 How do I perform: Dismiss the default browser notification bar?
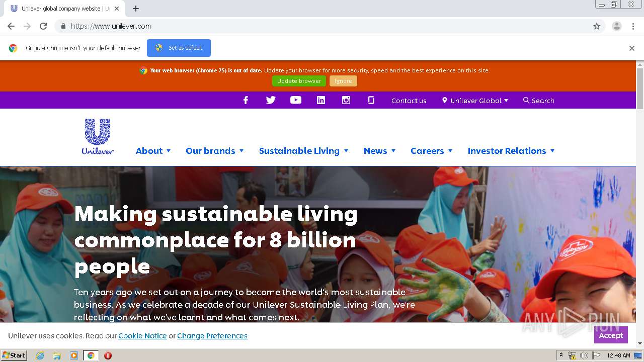632,48
